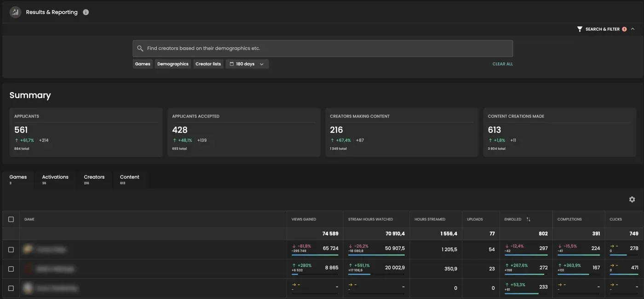Open the Demographics filter
The image size is (644, 299).
pyautogui.click(x=173, y=64)
